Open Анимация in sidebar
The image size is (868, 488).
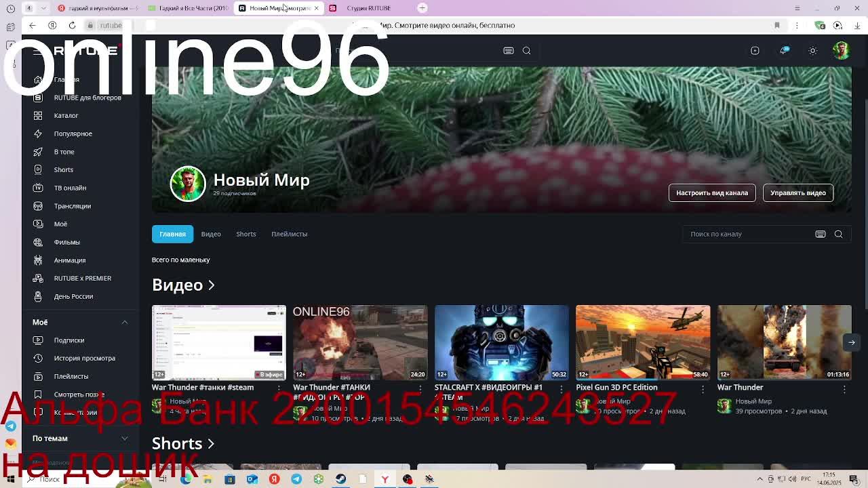[80, 260]
